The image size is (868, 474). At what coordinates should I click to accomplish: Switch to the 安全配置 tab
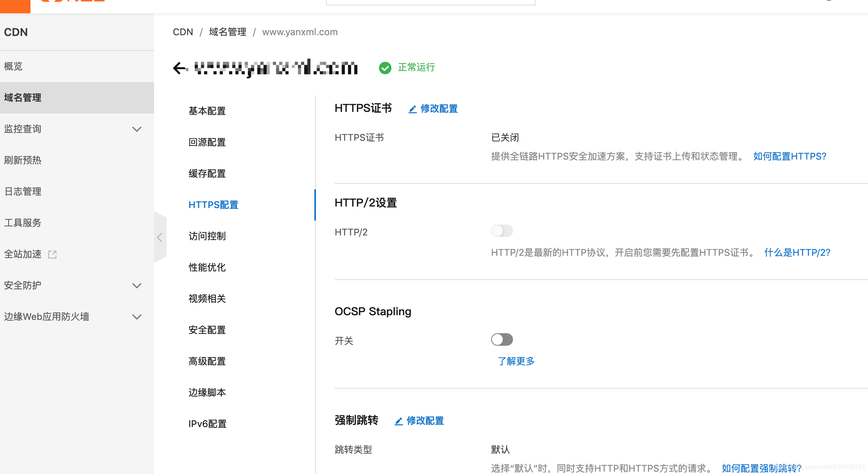pyautogui.click(x=207, y=330)
